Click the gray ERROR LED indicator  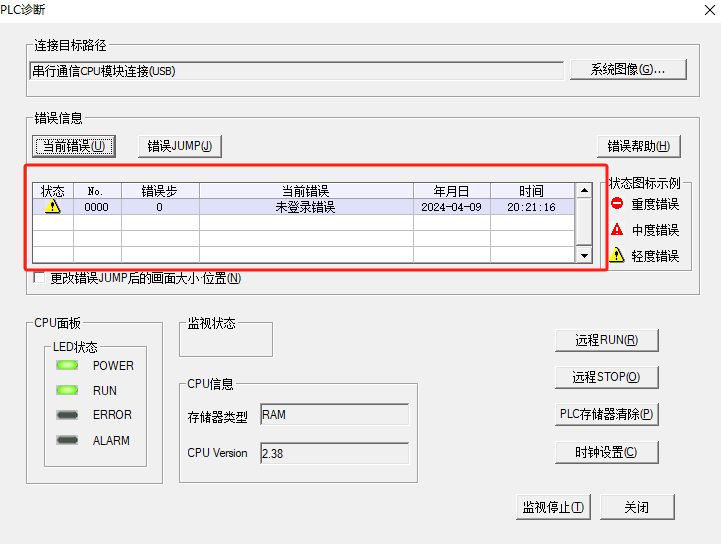[x=68, y=415]
